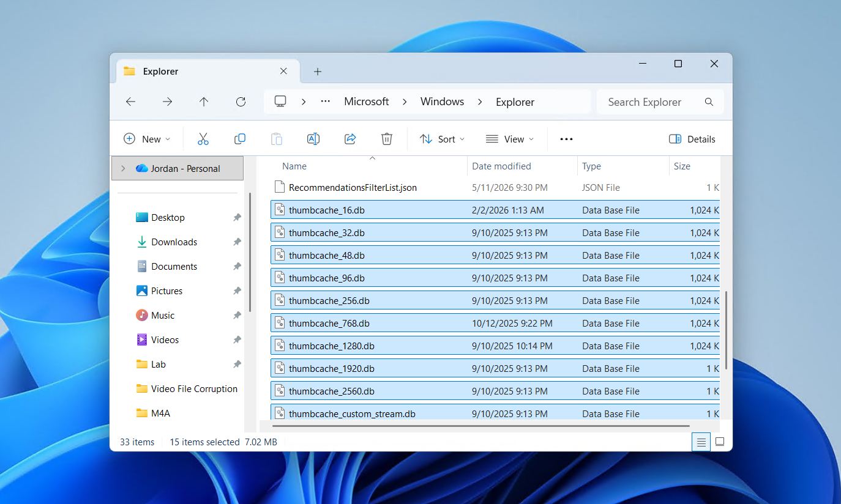Open Pictures in the sidebar
The image size is (841, 504).
[166, 291]
